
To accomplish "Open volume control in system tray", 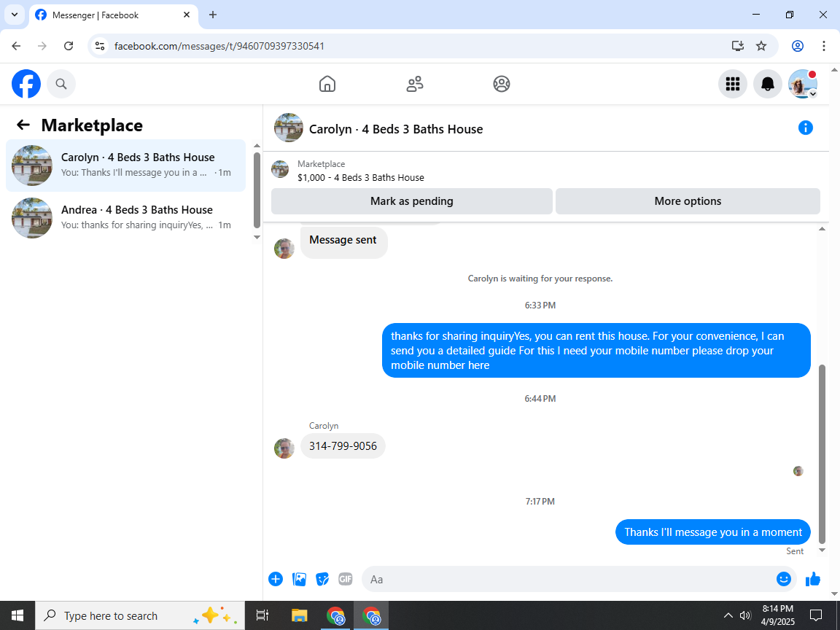I will coord(745,615).
